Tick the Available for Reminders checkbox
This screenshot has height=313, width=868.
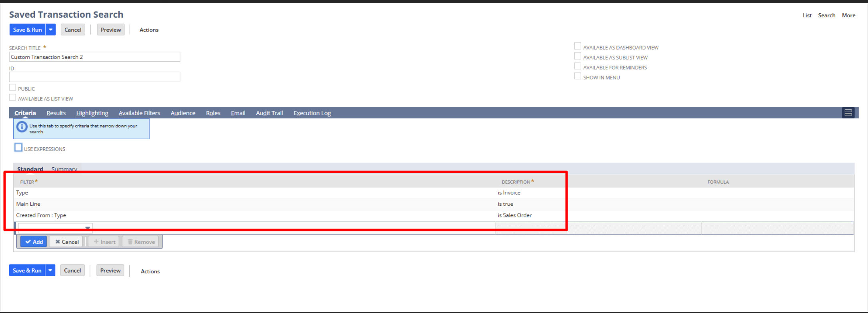tap(578, 66)
